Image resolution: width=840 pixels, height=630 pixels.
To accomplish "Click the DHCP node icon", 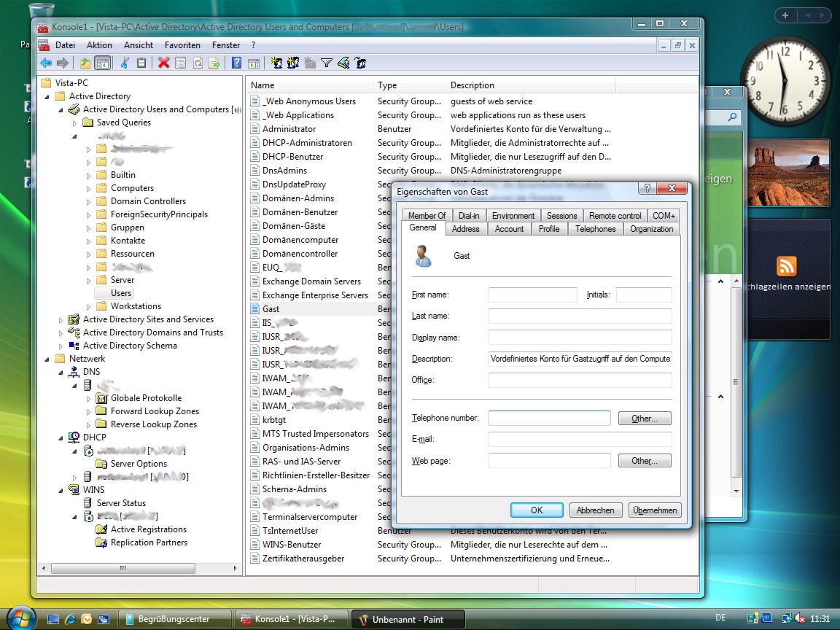I will click(x=74, y=437).
